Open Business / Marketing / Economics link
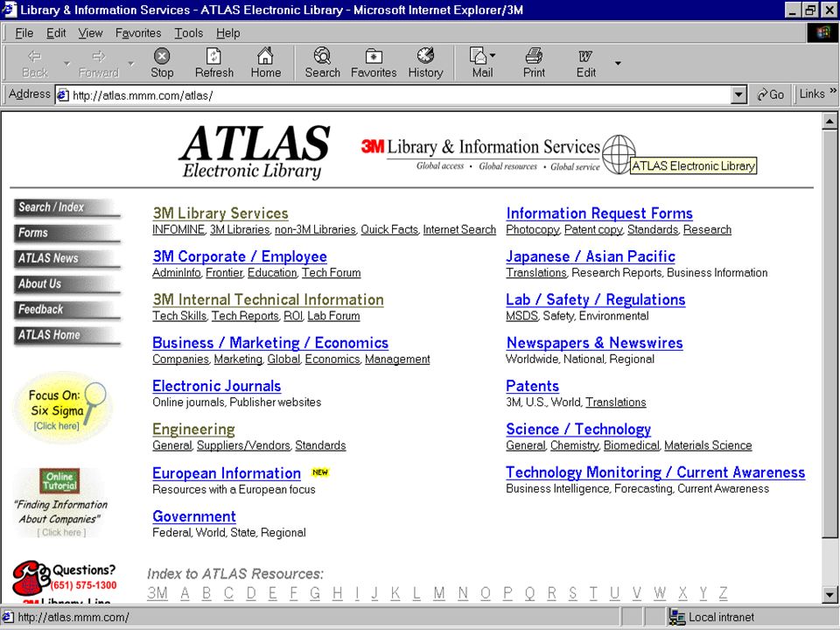This screenshot has height=630, width=840. coord(270,343)
